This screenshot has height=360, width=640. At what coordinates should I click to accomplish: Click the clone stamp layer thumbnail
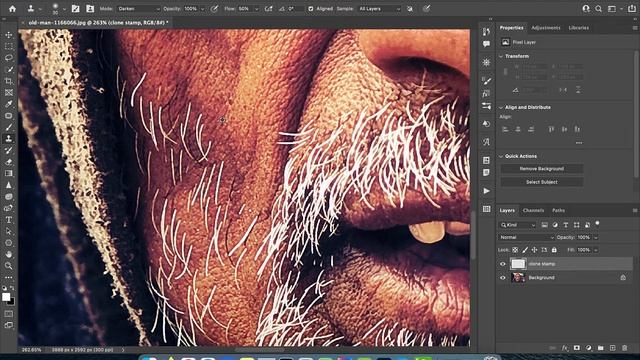coord(518,264)
